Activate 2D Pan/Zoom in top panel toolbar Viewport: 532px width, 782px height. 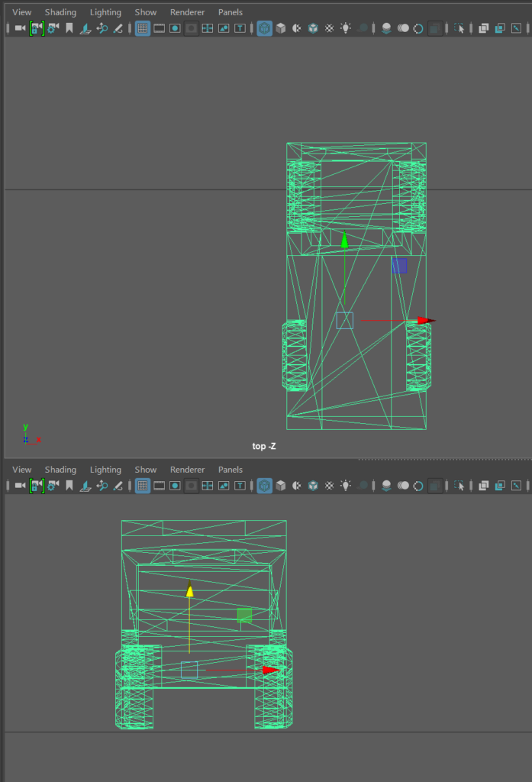pyautogui.click(x=102, y=28)
